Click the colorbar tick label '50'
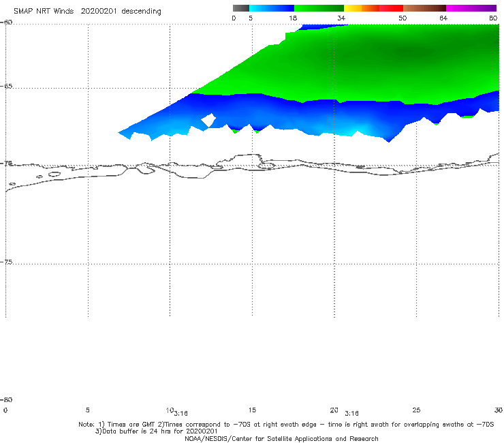 click(x=403, y=18)
